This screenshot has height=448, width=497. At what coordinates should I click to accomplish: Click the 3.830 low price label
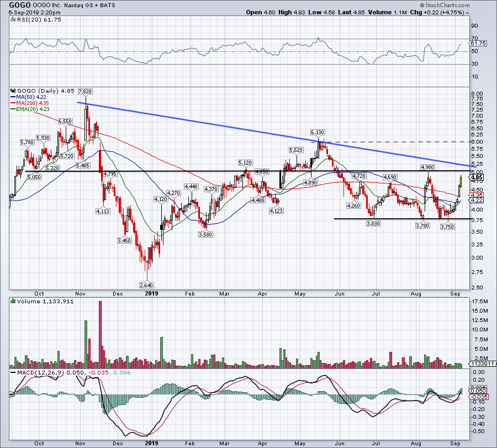[373, 224]
